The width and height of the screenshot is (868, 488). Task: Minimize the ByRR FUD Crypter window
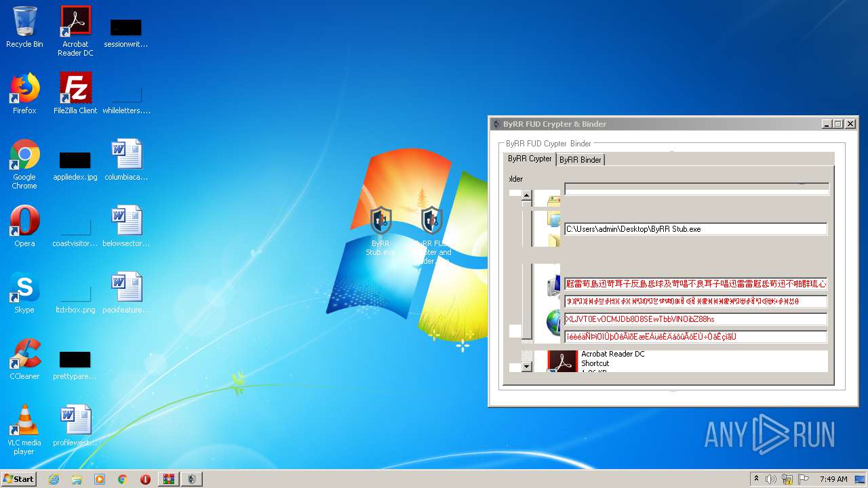[x=827, y=124]
